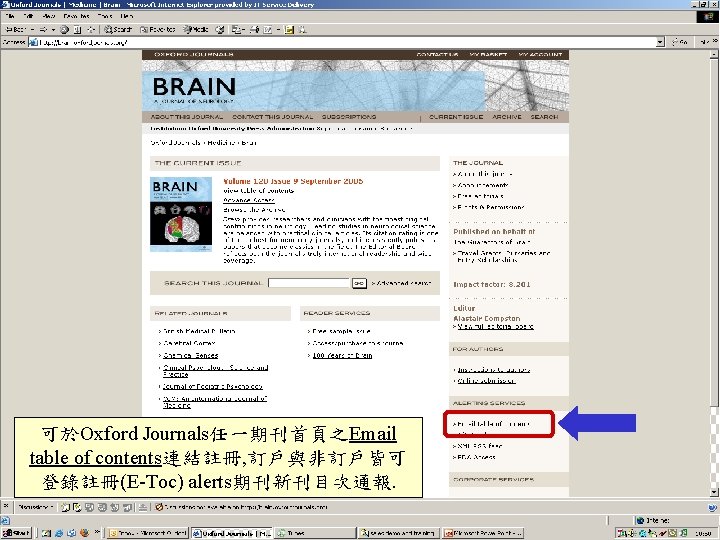The height and width of the screenshot is (540, 720).
Task: Open the Free sample issue link
Action: pos(341,331)
